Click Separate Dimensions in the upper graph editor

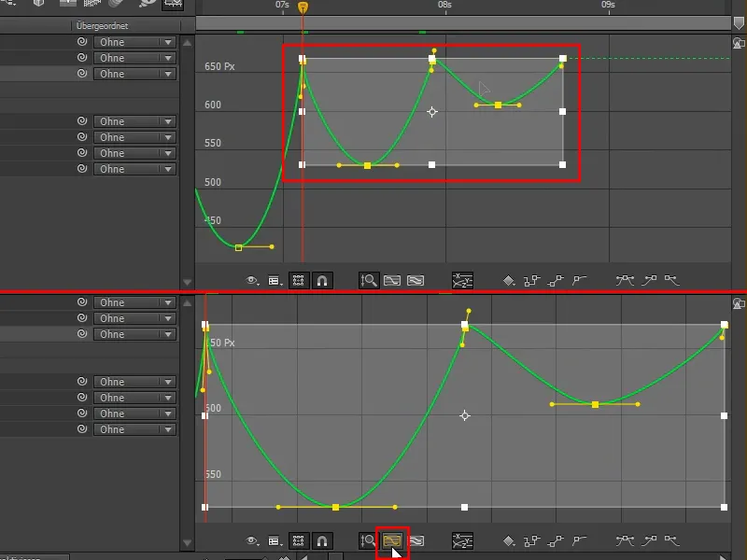click(462, 281)
